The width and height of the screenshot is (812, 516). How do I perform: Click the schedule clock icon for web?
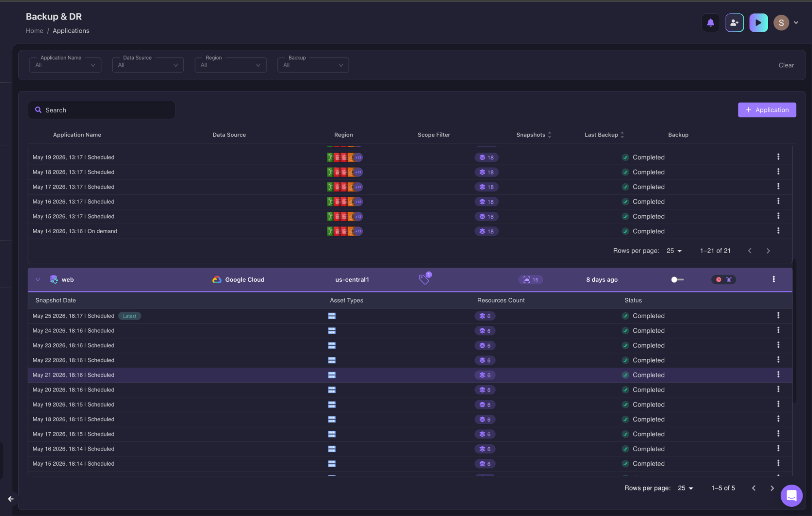point(719,280)
